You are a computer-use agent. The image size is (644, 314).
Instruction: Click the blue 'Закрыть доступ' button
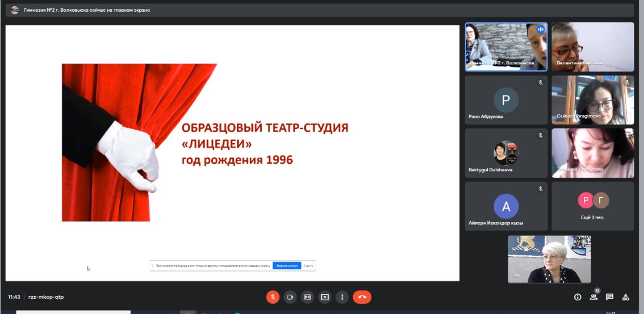pos(287,266)
